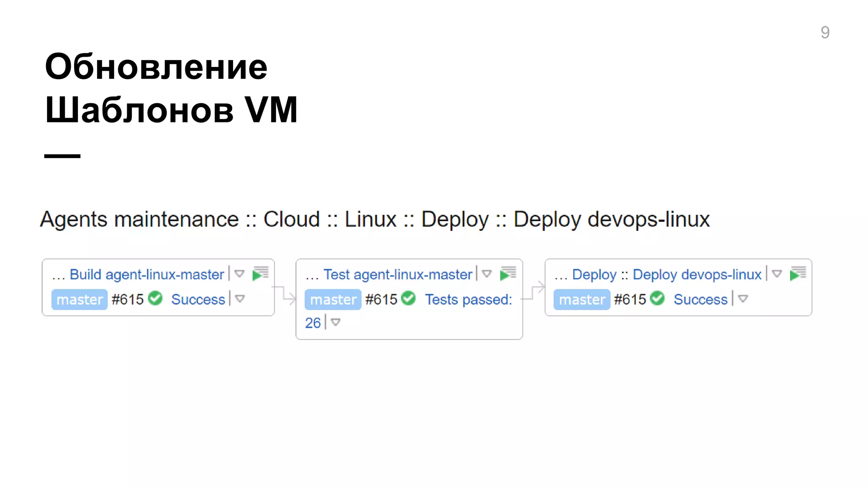868x488 pixels.
Task: Click master branch label in Build card
Action: click(x=79, y=299)
